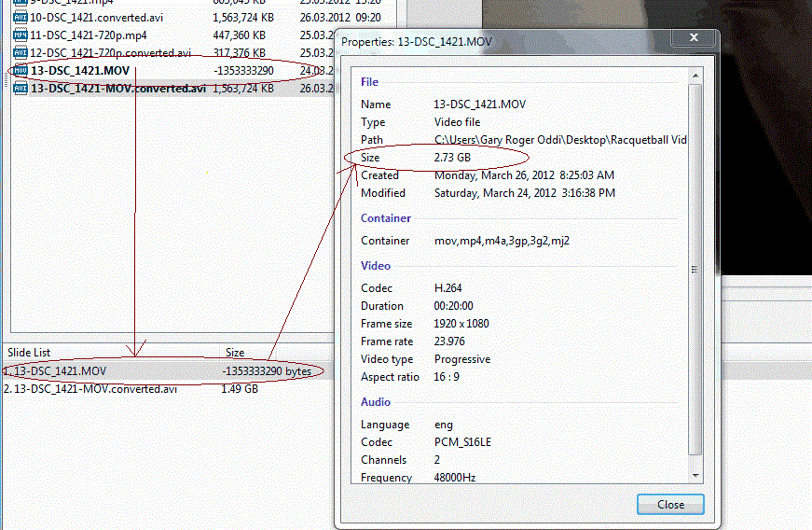Click the Container section heading

pyautogui.click(x=386, y=218)
